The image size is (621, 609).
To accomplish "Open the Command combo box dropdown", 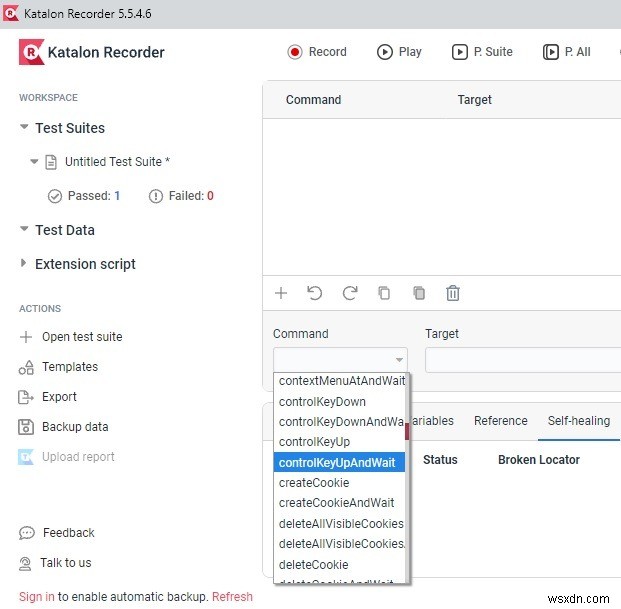I will click(x=399, y=360).
